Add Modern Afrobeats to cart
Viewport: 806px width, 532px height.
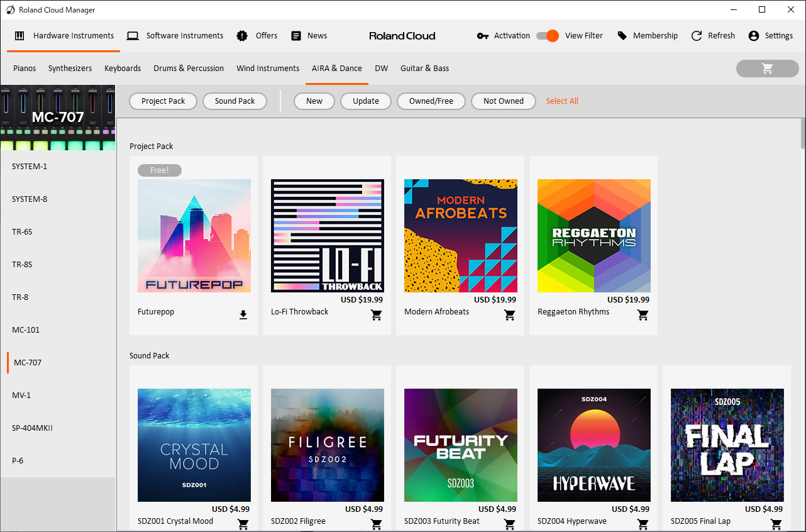coord(510,315)
